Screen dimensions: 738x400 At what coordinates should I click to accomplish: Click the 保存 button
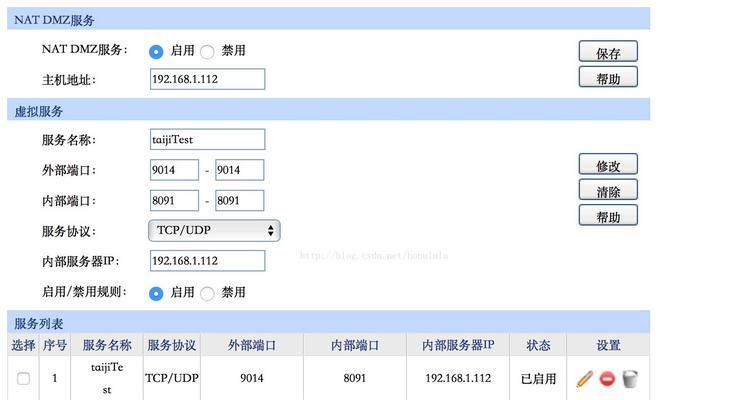pyautogui.click(x=608, y=51)
